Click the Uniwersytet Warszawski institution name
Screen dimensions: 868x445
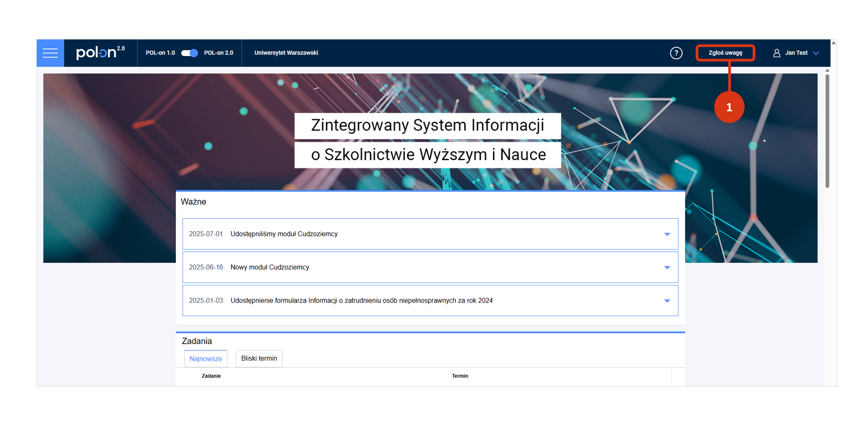click(x=286, y=53)
